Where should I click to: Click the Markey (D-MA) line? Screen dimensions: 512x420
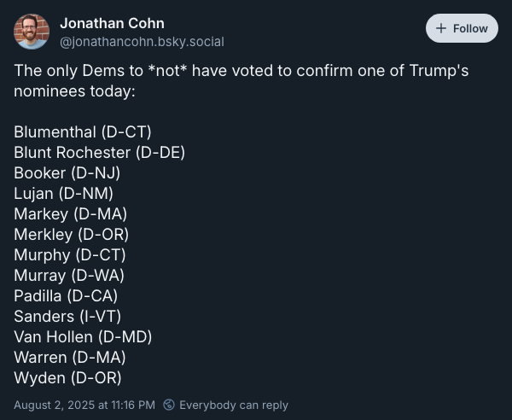pyautogui.click(x=70, y=214)
